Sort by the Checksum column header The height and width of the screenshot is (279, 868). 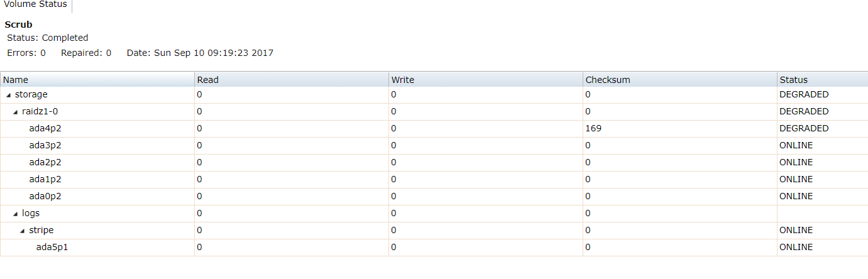pyautogui.click(x=680, y=80)
